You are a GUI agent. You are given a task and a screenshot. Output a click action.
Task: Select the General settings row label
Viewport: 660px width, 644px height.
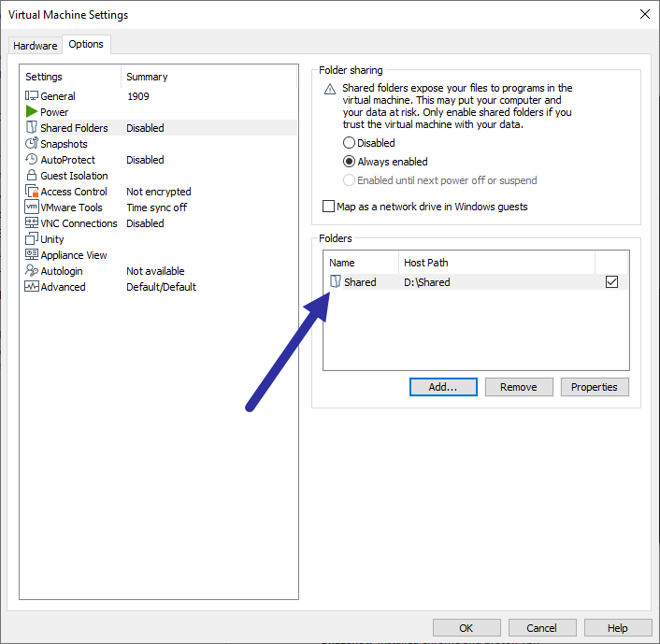[58, 96]
